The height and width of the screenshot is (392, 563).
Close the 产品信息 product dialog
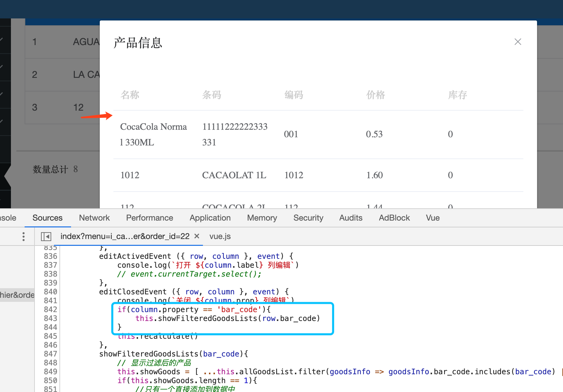click(x=518, y=42)
